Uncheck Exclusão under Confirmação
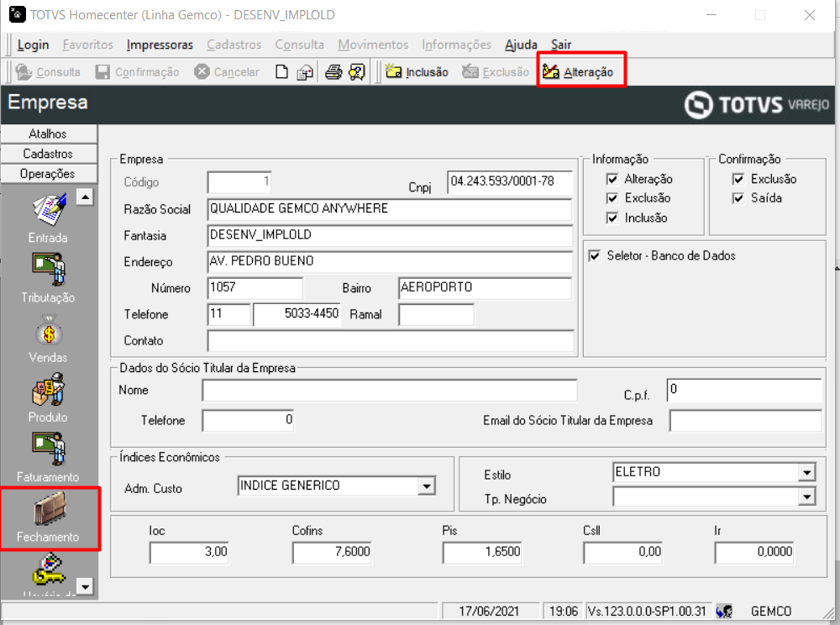The width and height of the screenshot is (840, 625). [x=738, y=179]
